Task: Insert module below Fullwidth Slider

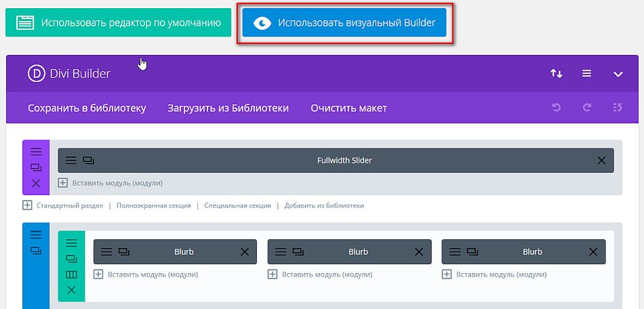Action: click(x=110, y=183)
